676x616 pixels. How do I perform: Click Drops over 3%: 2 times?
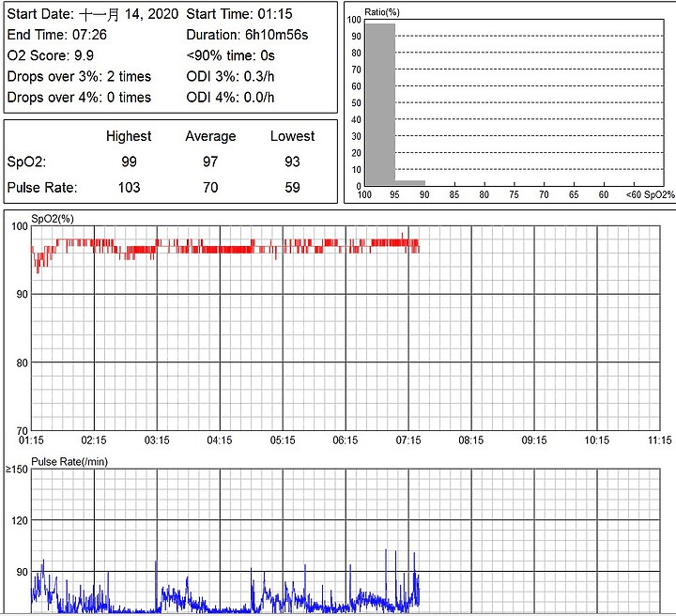pyautogui.click(x=79, y=76)
